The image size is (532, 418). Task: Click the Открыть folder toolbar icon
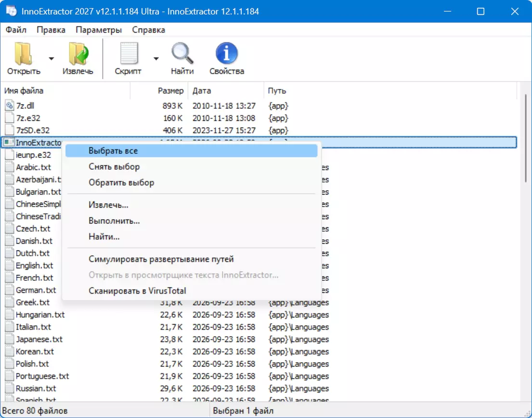point(24,53)
